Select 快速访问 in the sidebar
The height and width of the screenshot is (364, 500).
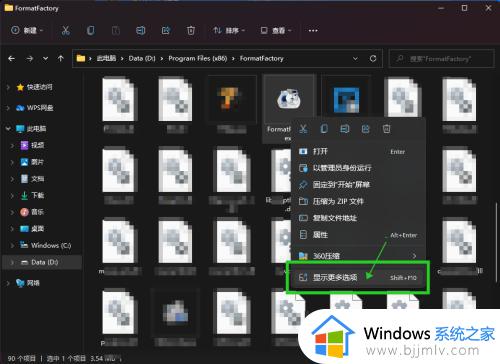coord(39,87)
